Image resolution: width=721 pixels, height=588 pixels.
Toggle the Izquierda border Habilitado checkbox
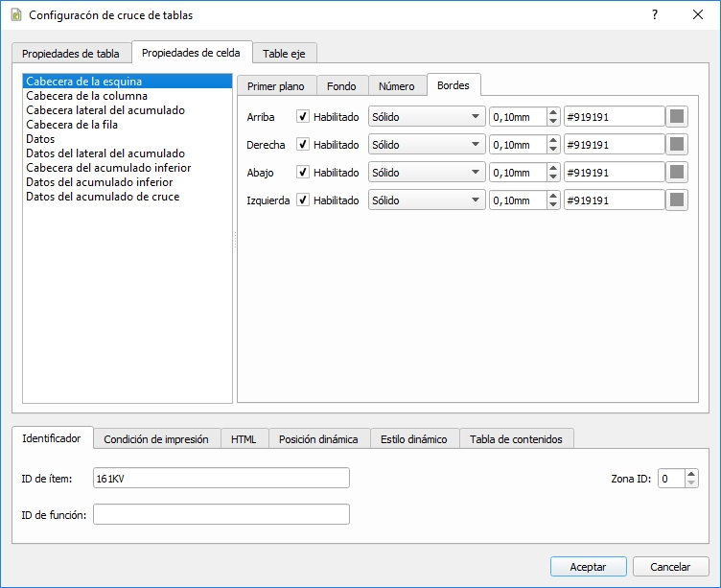point(303,200)
